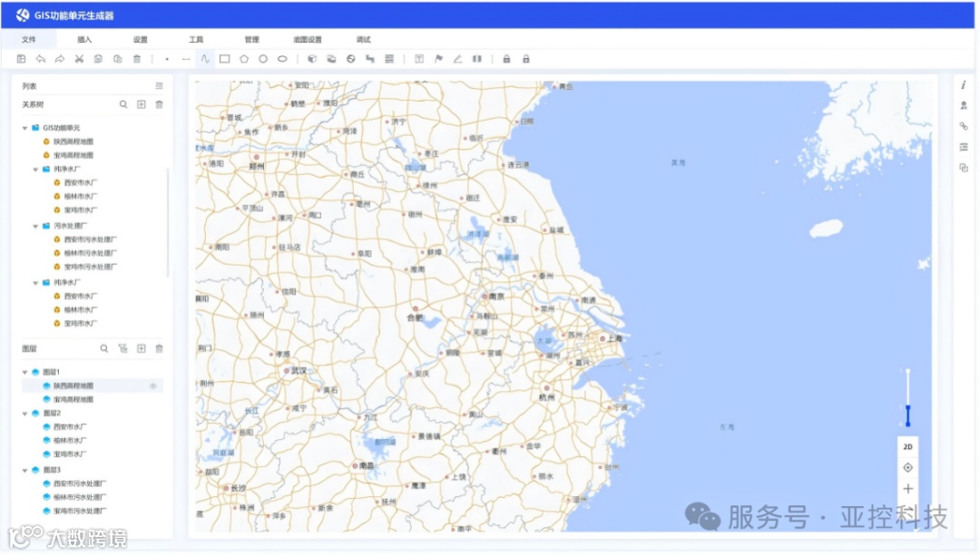Click the Copy icon in the toolbar
The image size is (980, 556).
pyautogui.click(x=98, y=59)
